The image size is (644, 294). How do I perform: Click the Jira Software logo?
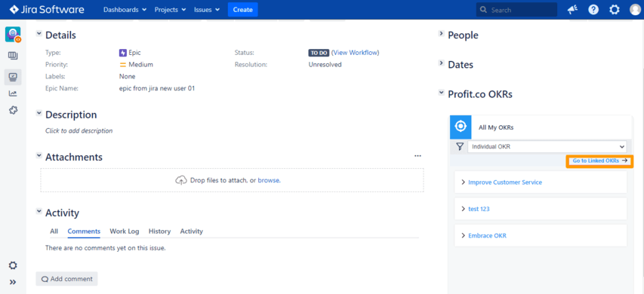pos(47,10)
